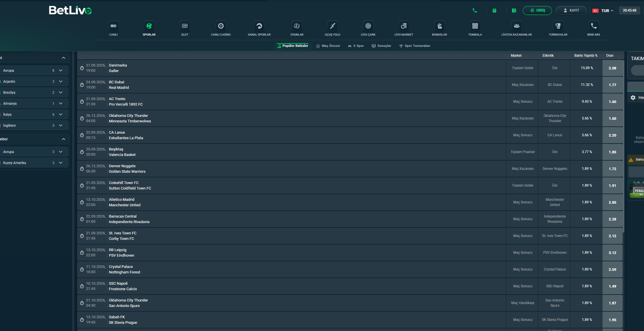The height and width of the screenshot is (331, 644).
Task: Click the BENİ ARA callback icon
Action: 594,26
